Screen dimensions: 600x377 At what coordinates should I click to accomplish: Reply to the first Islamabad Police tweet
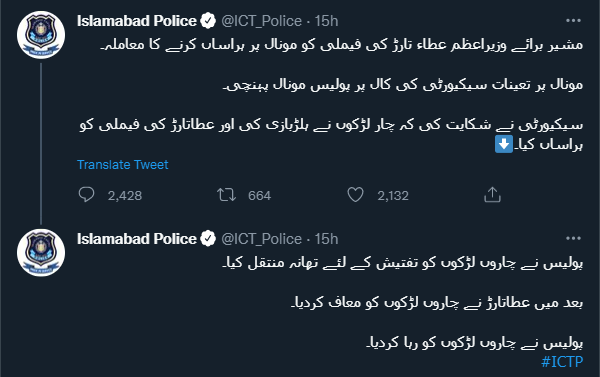(86, 195)
